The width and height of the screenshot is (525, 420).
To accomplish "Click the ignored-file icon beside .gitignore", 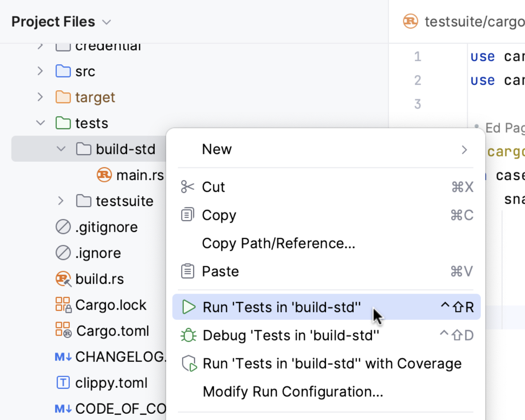I will (x=63, y=227).
